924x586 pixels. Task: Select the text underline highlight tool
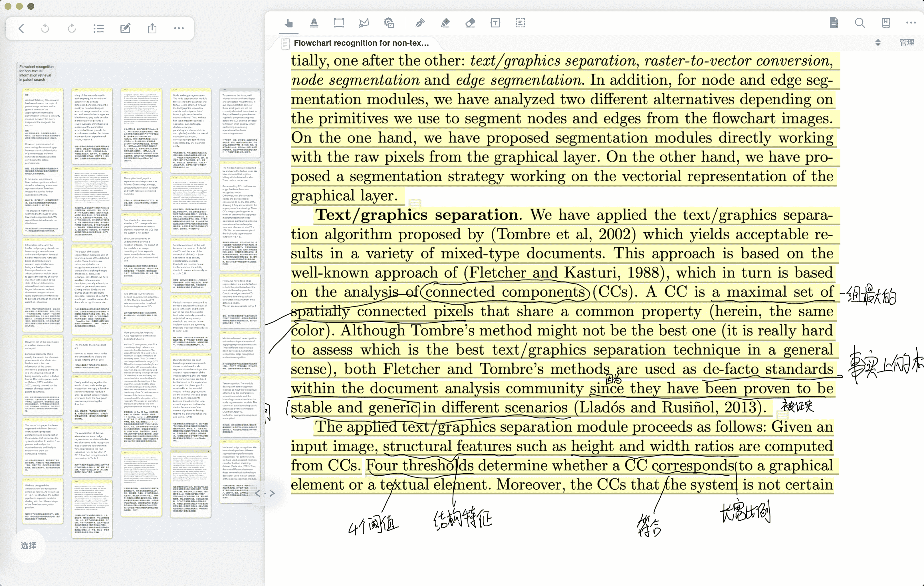point(314,23)
